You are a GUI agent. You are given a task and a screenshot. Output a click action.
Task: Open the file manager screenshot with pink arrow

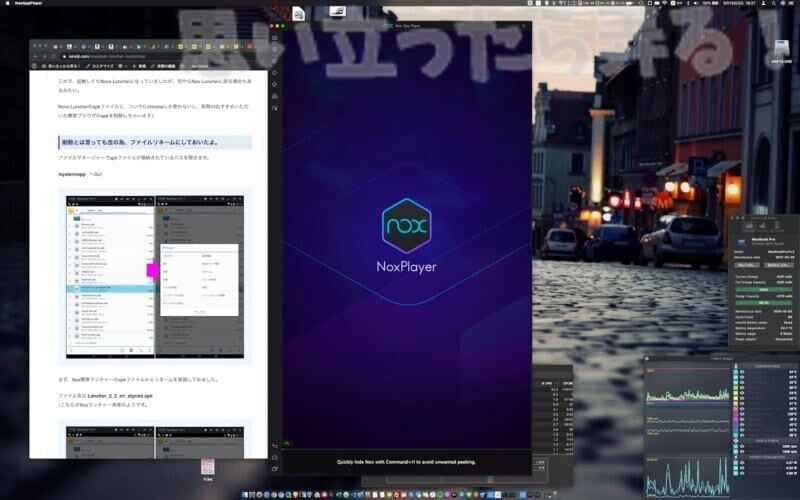[x=155, y=277]
